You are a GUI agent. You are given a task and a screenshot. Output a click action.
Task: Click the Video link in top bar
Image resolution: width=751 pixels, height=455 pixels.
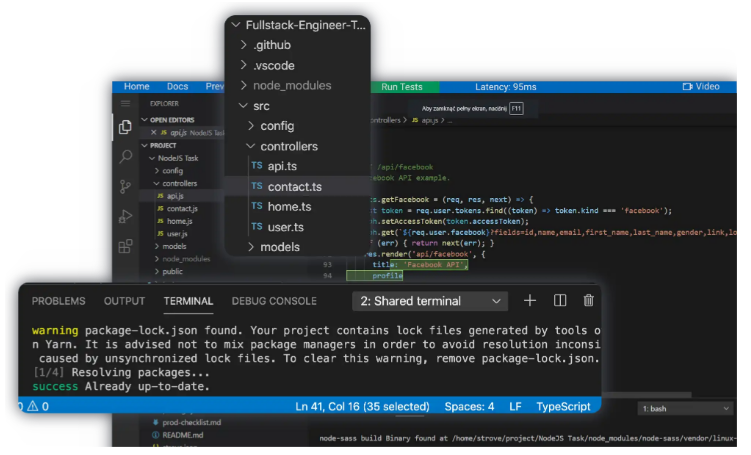click(707, 87)
